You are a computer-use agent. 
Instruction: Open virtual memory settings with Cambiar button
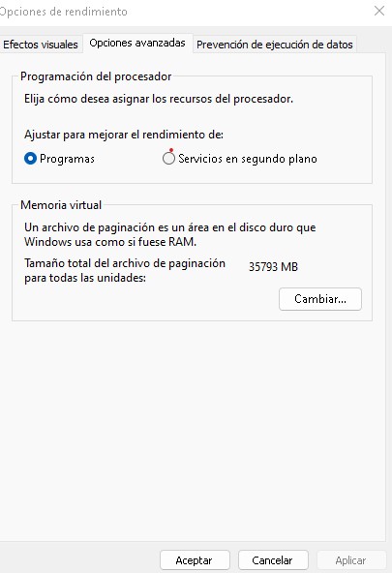click(x=320, y=299)
